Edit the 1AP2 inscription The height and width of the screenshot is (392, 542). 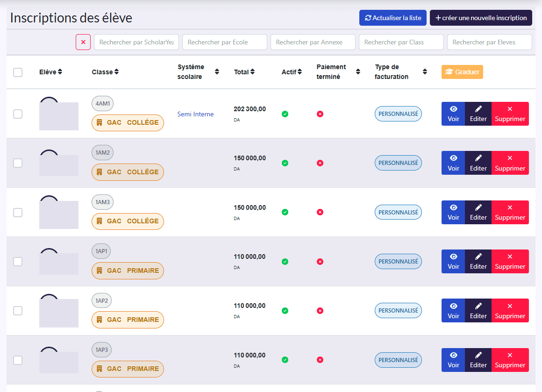pyautogui.click(x=478, y=310)
